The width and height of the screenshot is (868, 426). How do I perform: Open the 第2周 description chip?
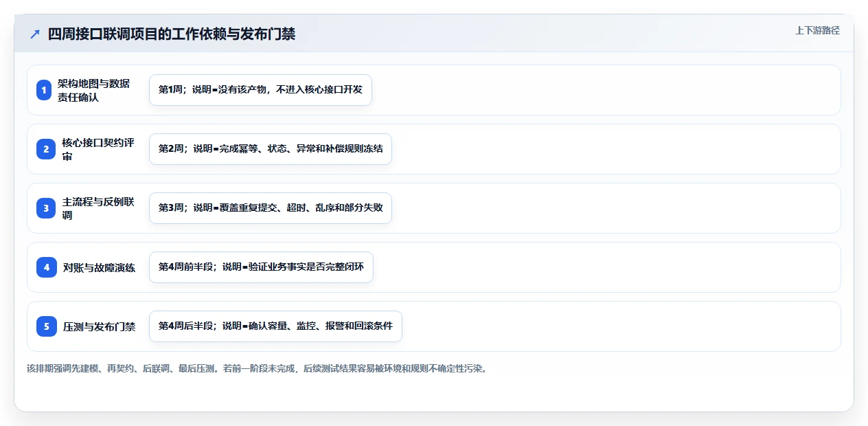pos(271,149)
